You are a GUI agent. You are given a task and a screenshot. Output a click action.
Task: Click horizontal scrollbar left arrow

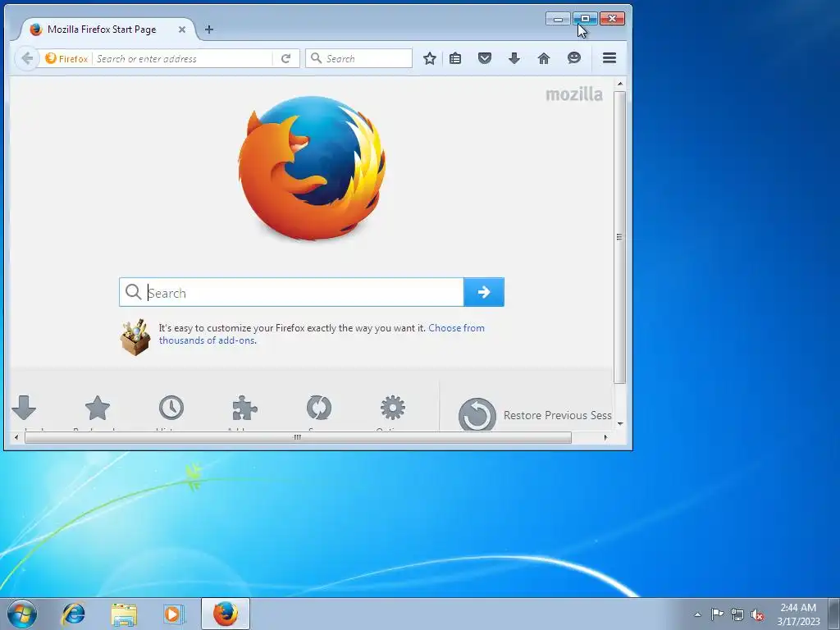16,438
